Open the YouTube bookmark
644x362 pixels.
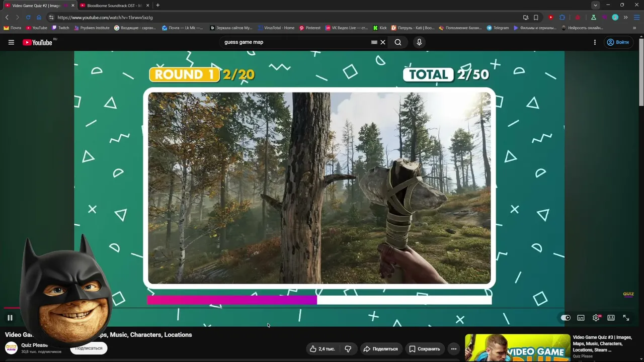click(36, 28)
